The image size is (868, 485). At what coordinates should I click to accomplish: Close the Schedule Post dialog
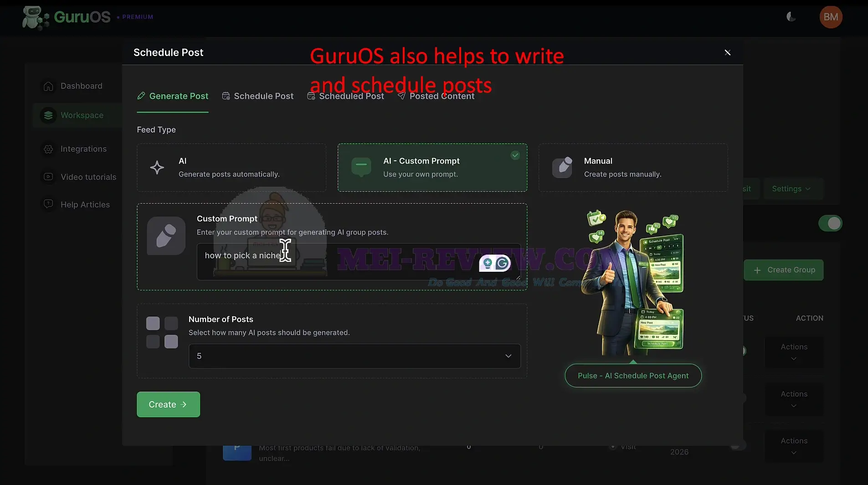click(727, 52)
